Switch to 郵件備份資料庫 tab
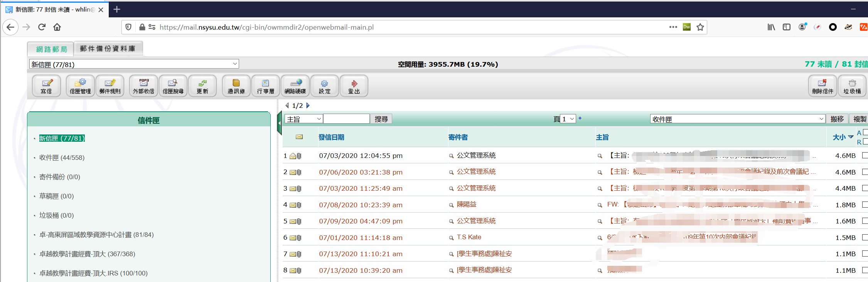Image resolution: width=868 pixels, height=282 pixels. [108, 49]
